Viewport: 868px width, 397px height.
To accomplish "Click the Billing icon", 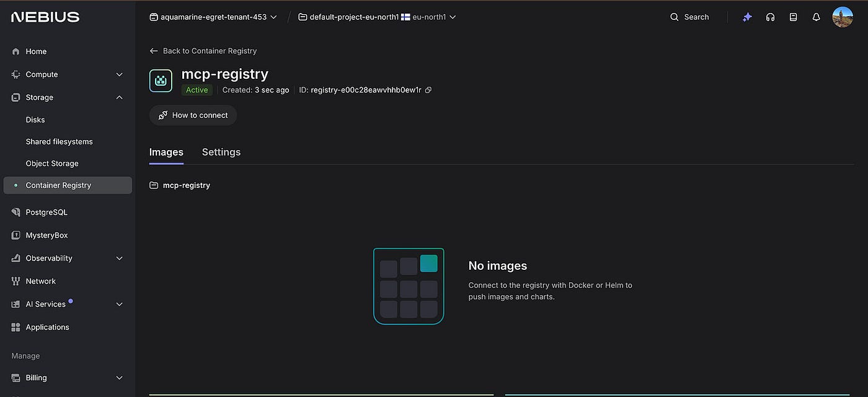I will click(16, 378).
